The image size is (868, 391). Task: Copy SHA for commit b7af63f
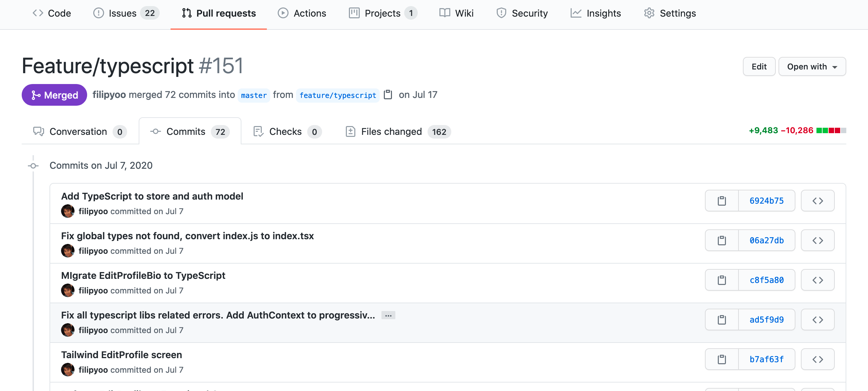click(722, 359)
